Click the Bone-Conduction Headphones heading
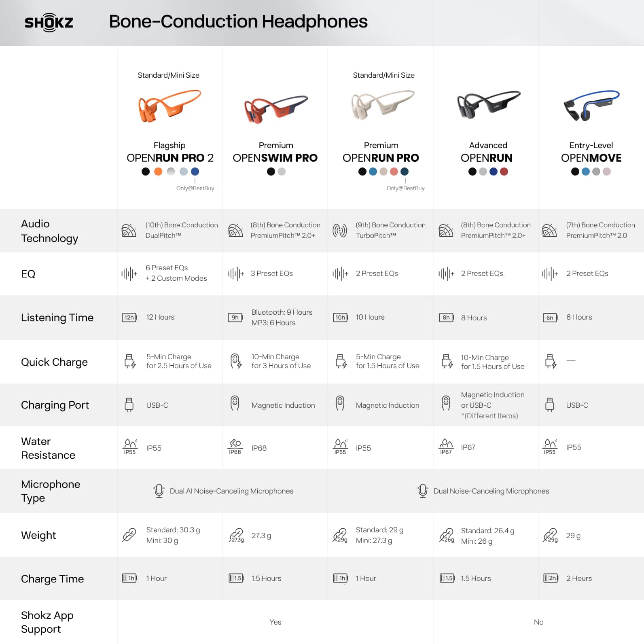 click(238, 21)
